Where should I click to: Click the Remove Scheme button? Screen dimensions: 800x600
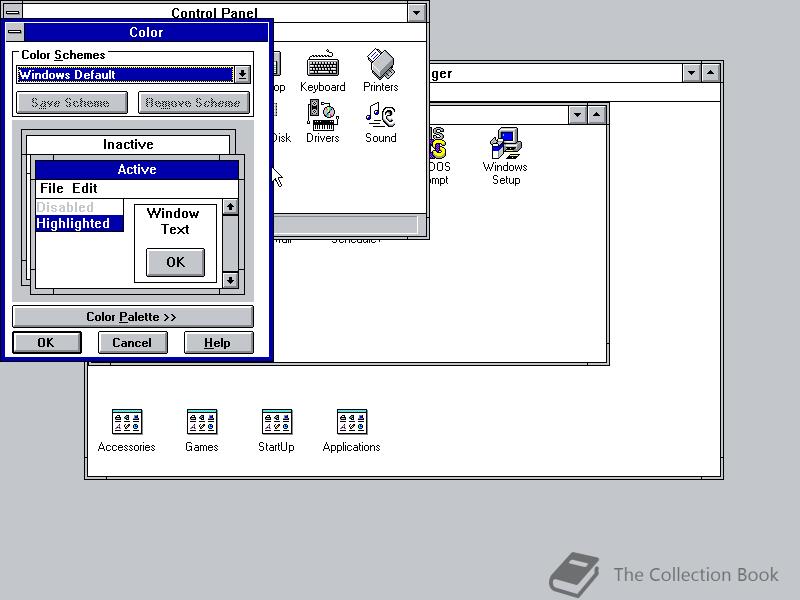(x=193, y=103)
